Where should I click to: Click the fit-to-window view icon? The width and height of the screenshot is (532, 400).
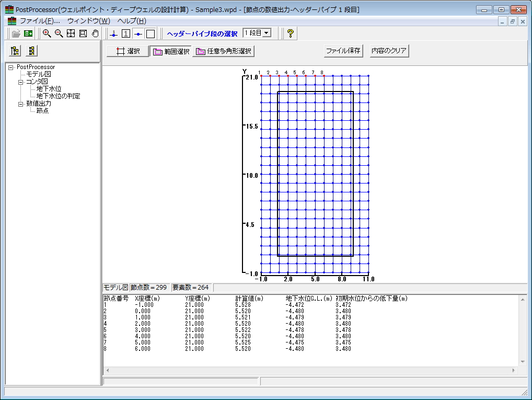pyautogui.click(x=71, y=33)
